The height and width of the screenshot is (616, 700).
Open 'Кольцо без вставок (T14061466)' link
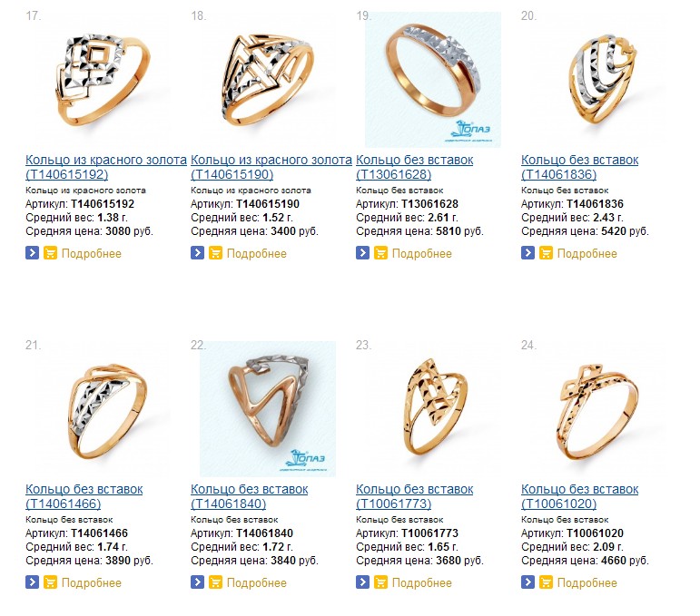coord(84,496)
